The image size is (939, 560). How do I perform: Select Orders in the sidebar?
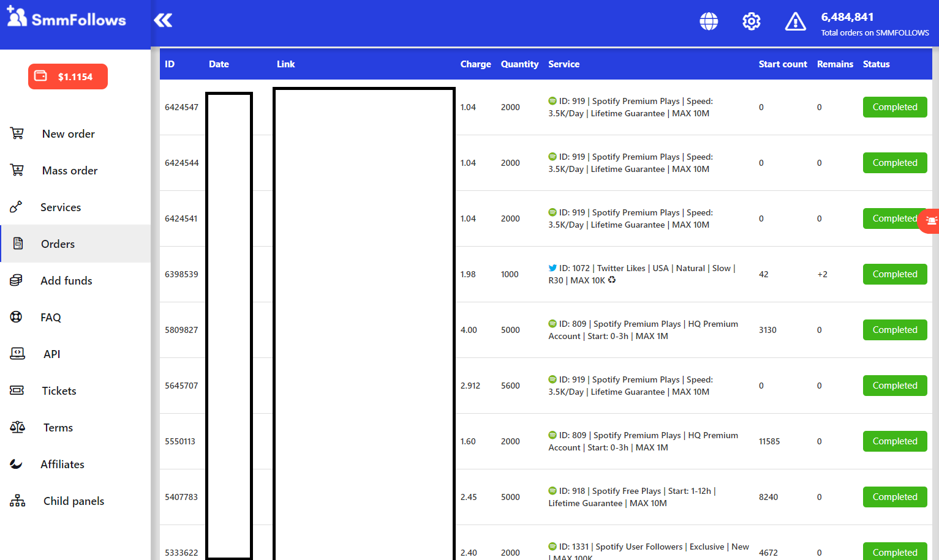click(x=75, y=244)
